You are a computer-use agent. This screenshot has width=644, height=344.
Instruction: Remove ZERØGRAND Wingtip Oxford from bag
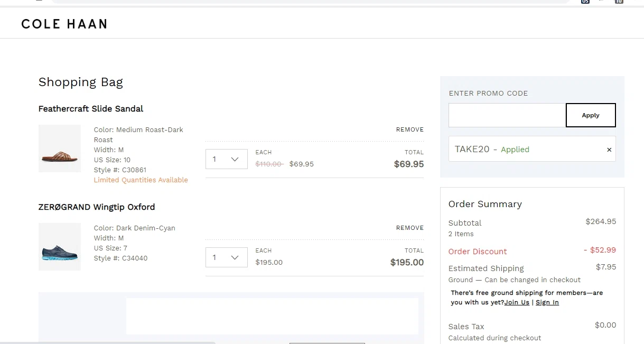[410, 228]
